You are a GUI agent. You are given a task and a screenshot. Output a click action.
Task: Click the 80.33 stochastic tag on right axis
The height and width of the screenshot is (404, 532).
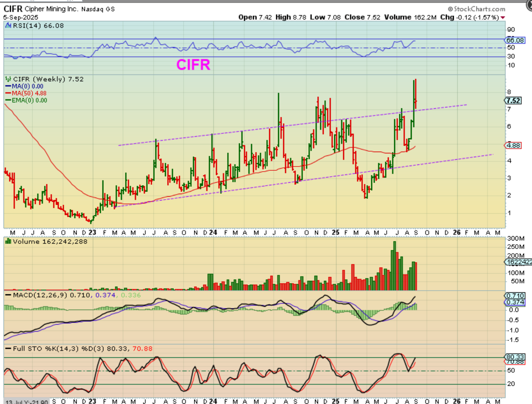[515, 356]
